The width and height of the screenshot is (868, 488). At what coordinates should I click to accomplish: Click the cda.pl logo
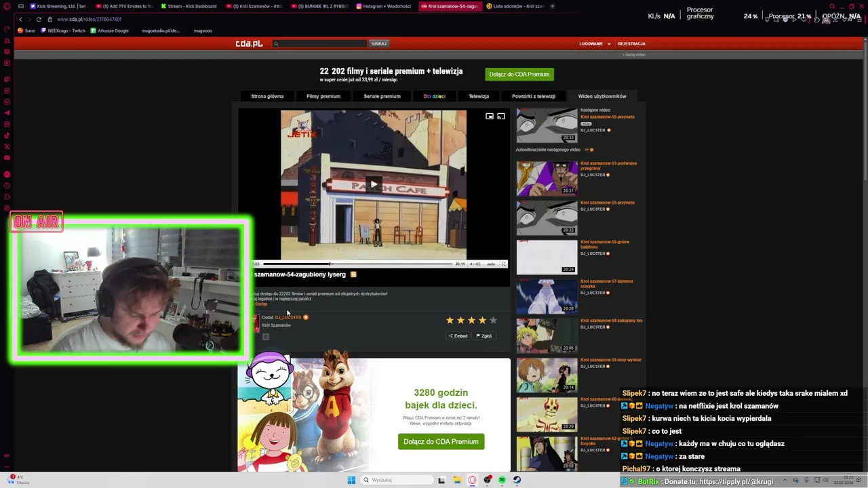point(249,43)
